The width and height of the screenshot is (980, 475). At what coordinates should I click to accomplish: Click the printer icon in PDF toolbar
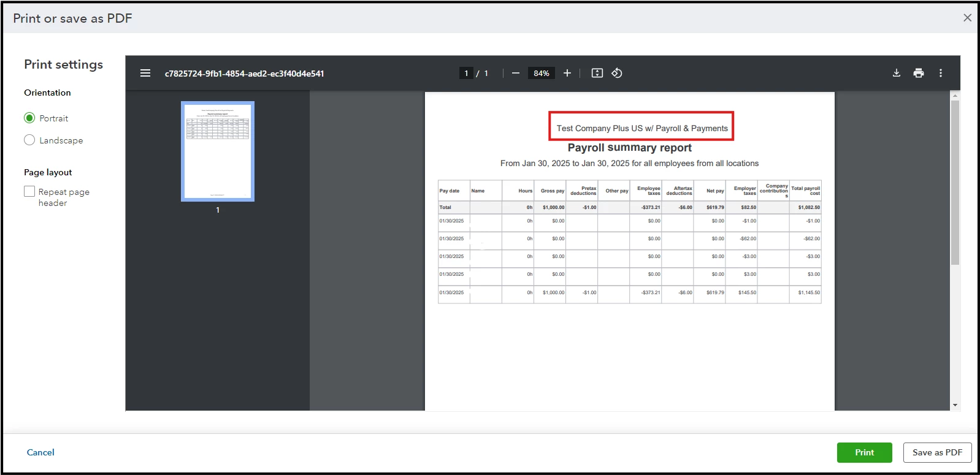point(919,73)
